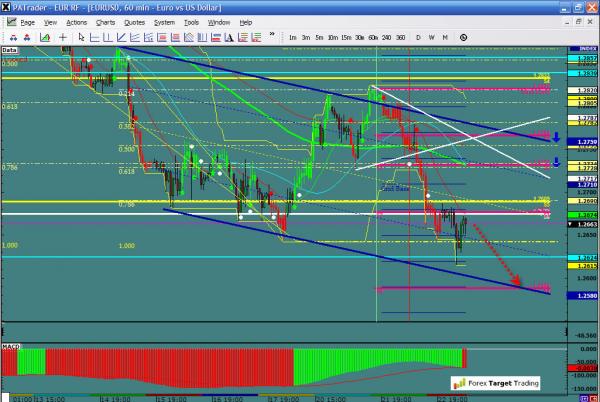Image resolution: width=600 pixels, height=402 pixels.
Task: Select the crosshair cursor tool
Action: 63,37
